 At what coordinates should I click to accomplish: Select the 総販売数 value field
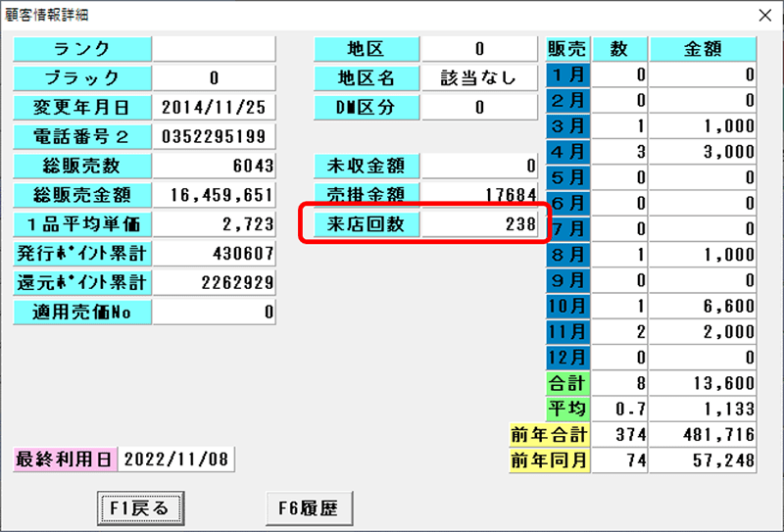(x=215, y=167)
